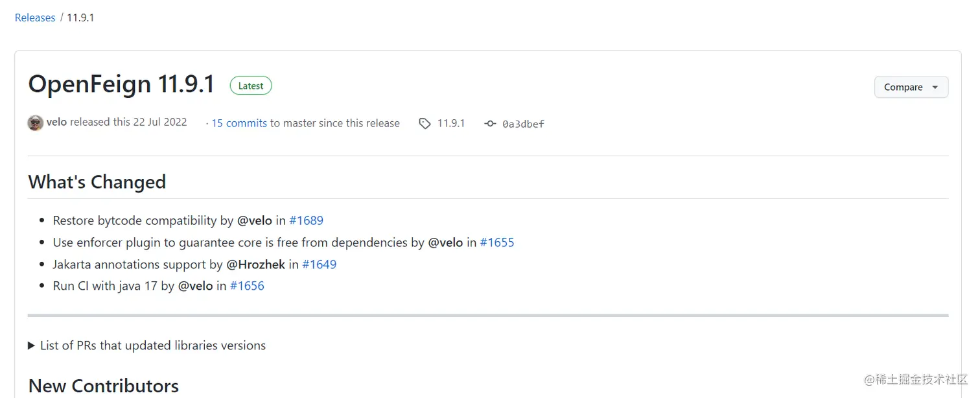Open pull request #1649
980x398 pixels.
(x=319, y=264)
